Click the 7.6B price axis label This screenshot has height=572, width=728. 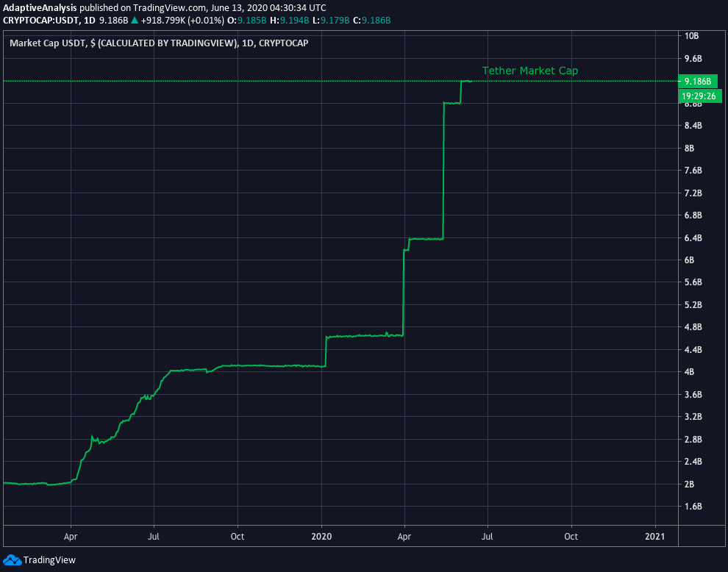pos(693,171)
